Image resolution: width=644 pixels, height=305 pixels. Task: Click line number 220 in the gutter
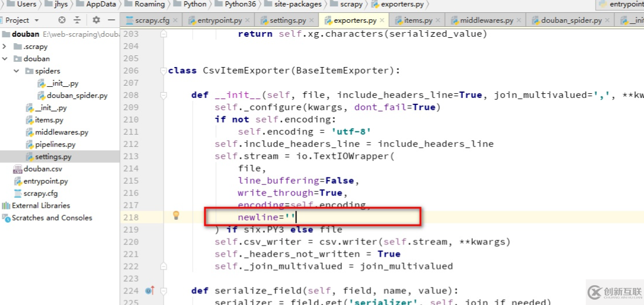pyautogui.click(x=132, y=241)
